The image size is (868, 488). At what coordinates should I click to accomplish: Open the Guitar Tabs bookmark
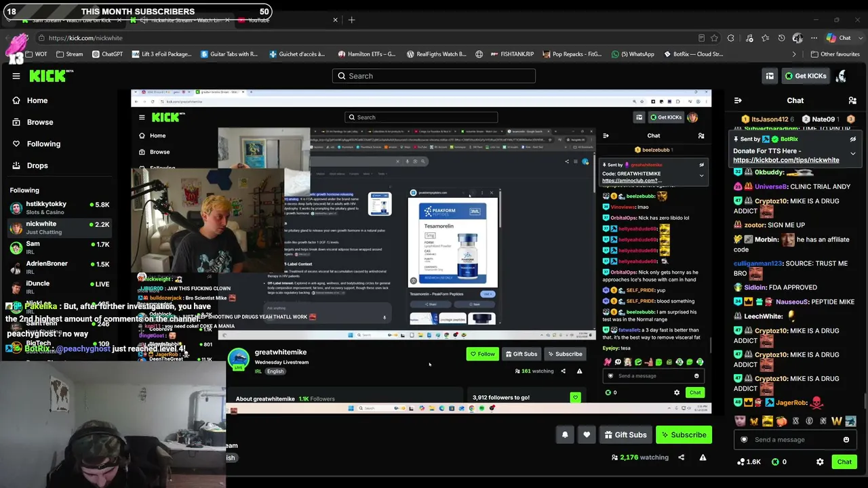click(x=229, y=54)
